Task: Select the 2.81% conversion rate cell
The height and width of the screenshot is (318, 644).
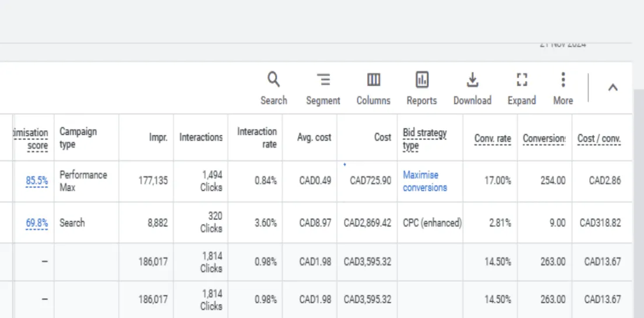Action: [490, 222]
